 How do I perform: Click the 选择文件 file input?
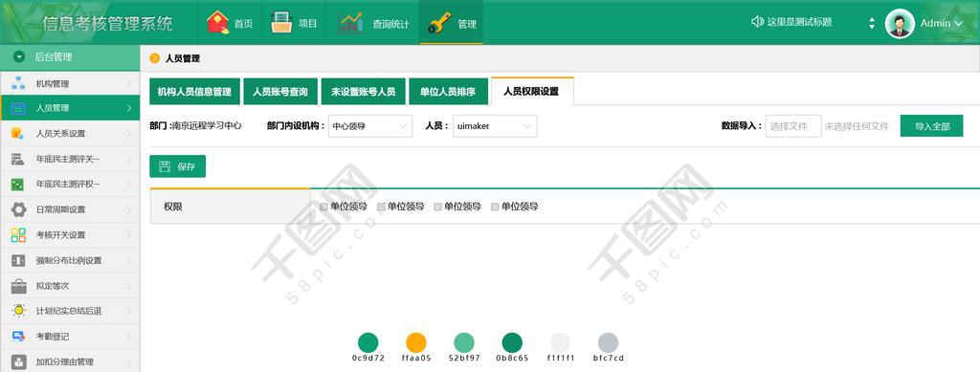coord(793,126)
